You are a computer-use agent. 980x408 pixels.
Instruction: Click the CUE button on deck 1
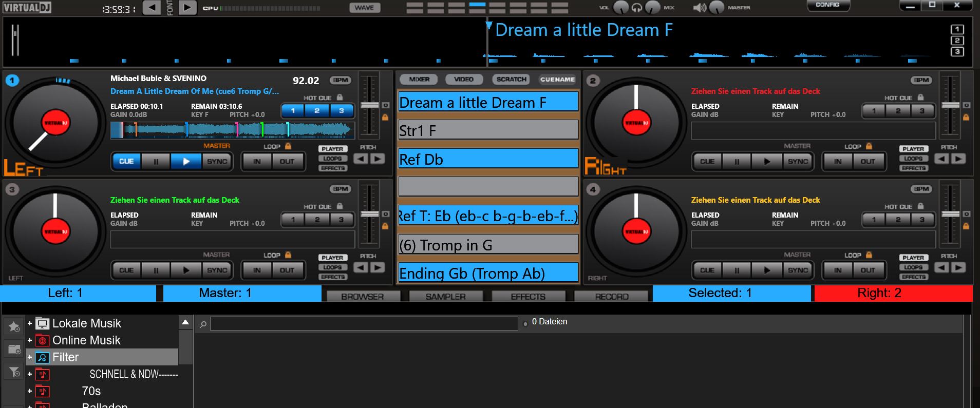[126, 161]
